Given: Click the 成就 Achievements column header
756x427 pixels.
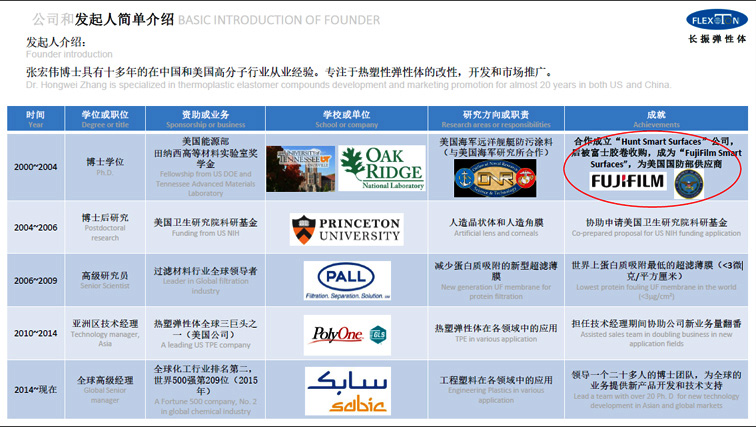Looking at the screenshot, I should [656, 119].
